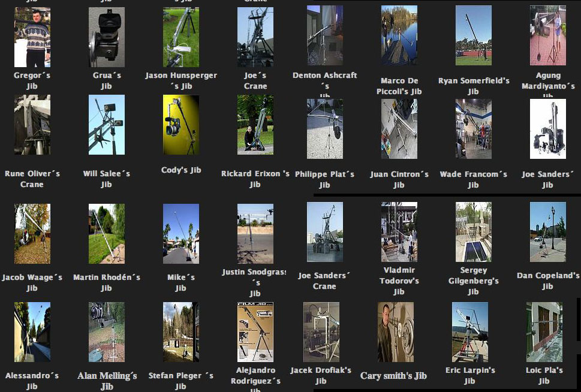
Task: Follow the "Rickard Erixon's Jib" caption link
Action: (255, 179)
